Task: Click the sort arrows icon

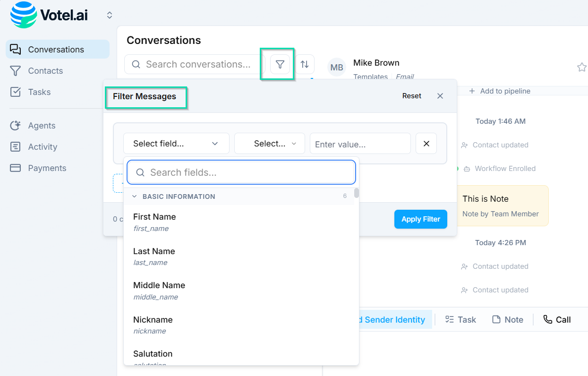Action: (305, 64)
